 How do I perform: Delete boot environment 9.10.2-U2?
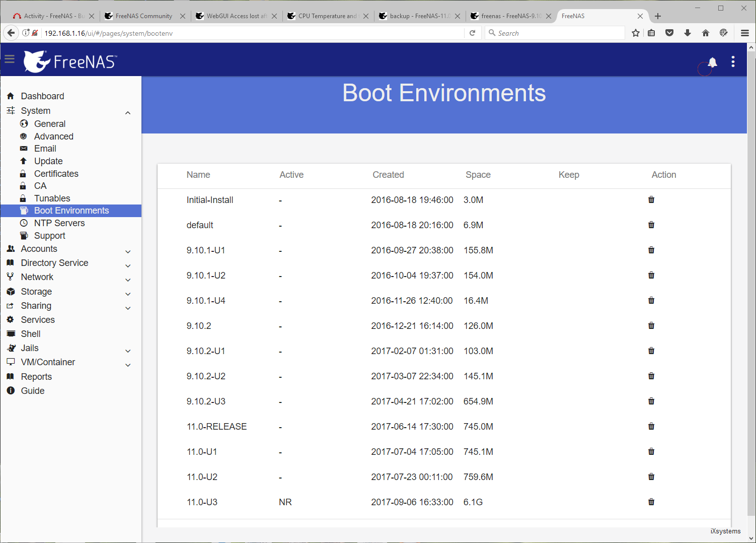(x=651, y=376)
